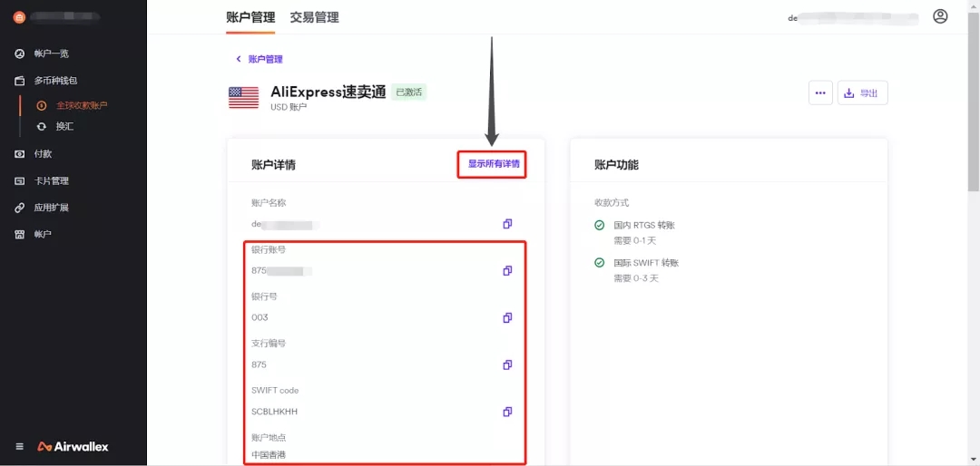This screenshot has height=466, width=980.
Task: Click the payment banknote icon beside 付款
Action: click(x=19, y=153)
